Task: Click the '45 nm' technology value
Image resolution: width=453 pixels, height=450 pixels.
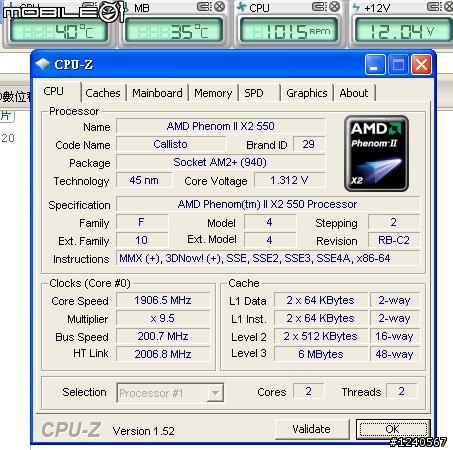Action: point(144,180)
